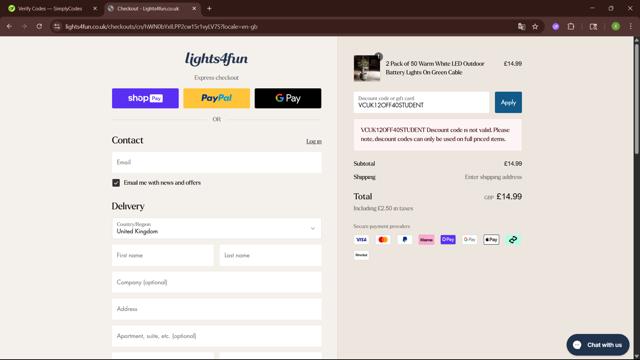Pay with Shop Pay button
Image resolution: width=640 pixels, height=360 pixels.
coord(145,98)
